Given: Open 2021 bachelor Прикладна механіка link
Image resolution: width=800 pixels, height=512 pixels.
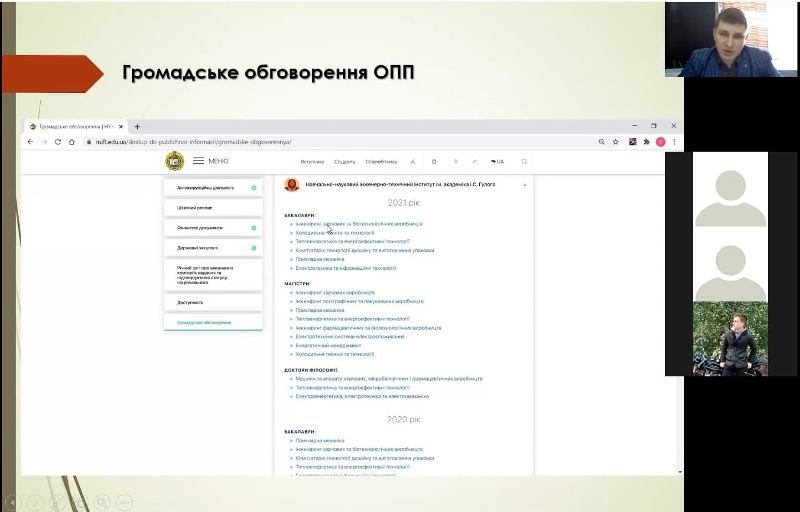Looking at the screenshot, I should tap(320, 259).
